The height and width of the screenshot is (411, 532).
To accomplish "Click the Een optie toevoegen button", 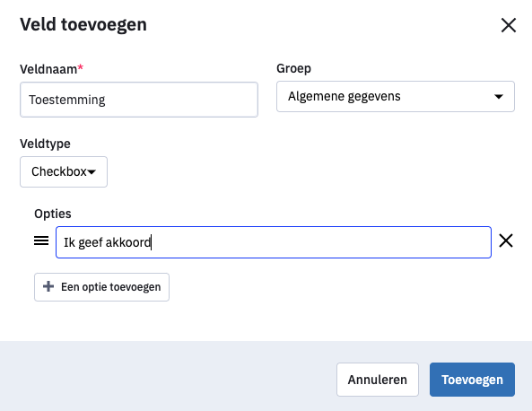I will (x=101, y=287).
